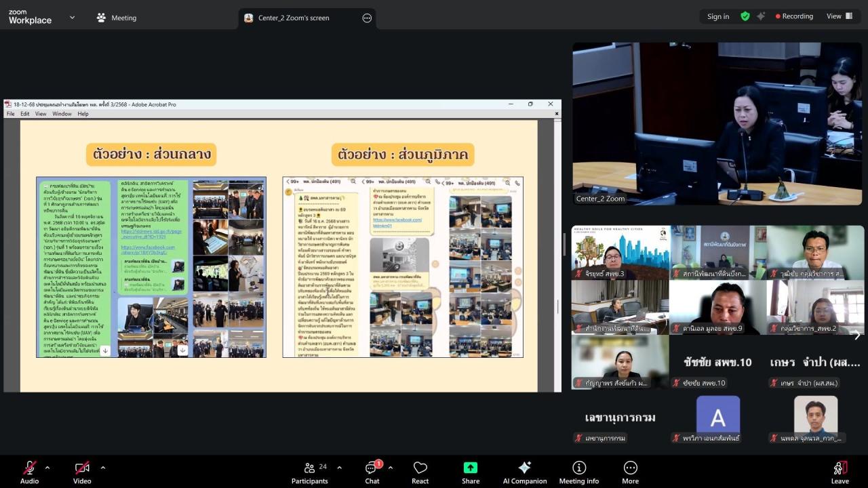Click the Recording indicator

[x=794, y=16]
